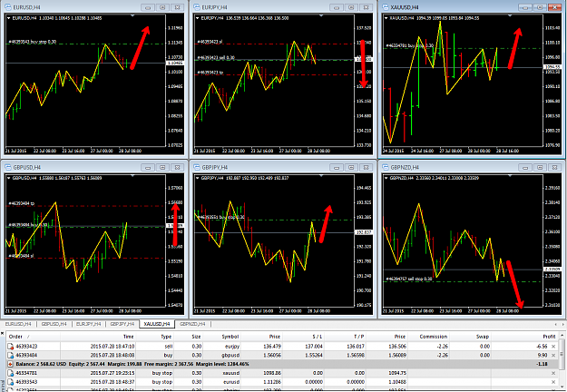567x392 pixels.
Task: Switch to the EURJPY,H4 chart tab
Action: click(88, 324)
